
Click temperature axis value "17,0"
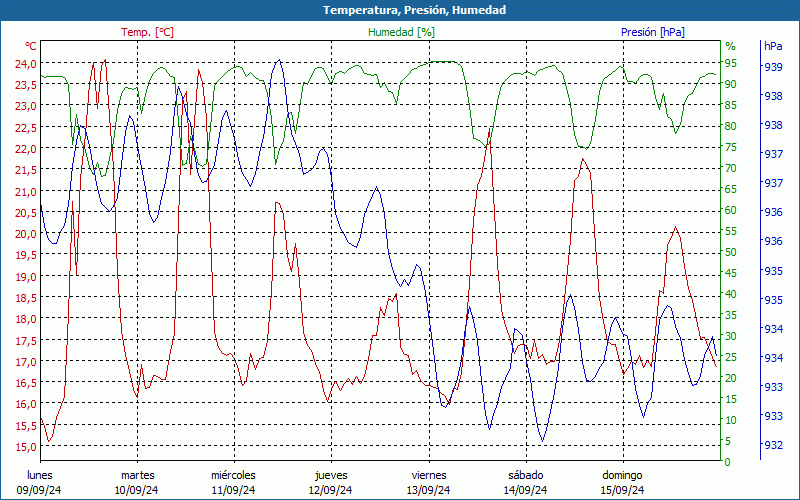(x=27, y=362)
